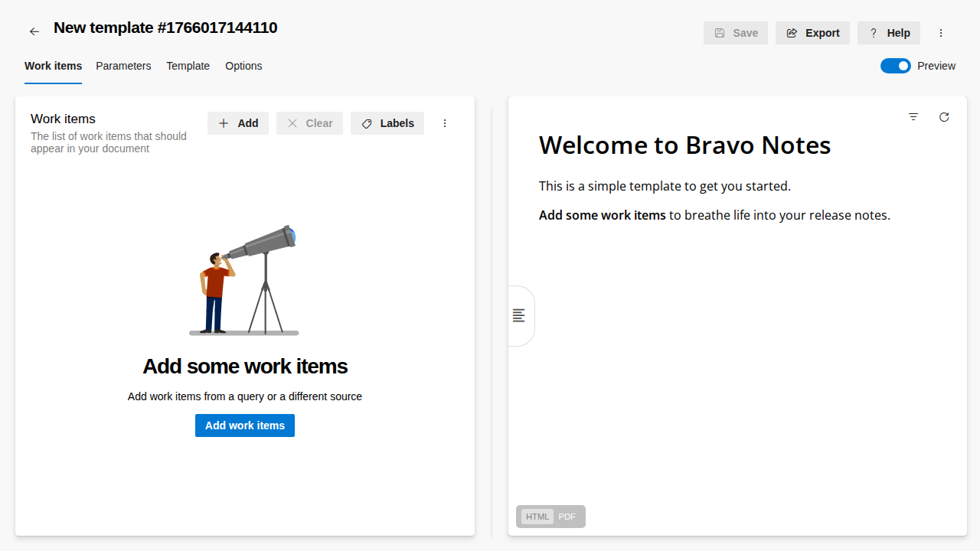
Task: Select HTML preview format
Action: 537,517
